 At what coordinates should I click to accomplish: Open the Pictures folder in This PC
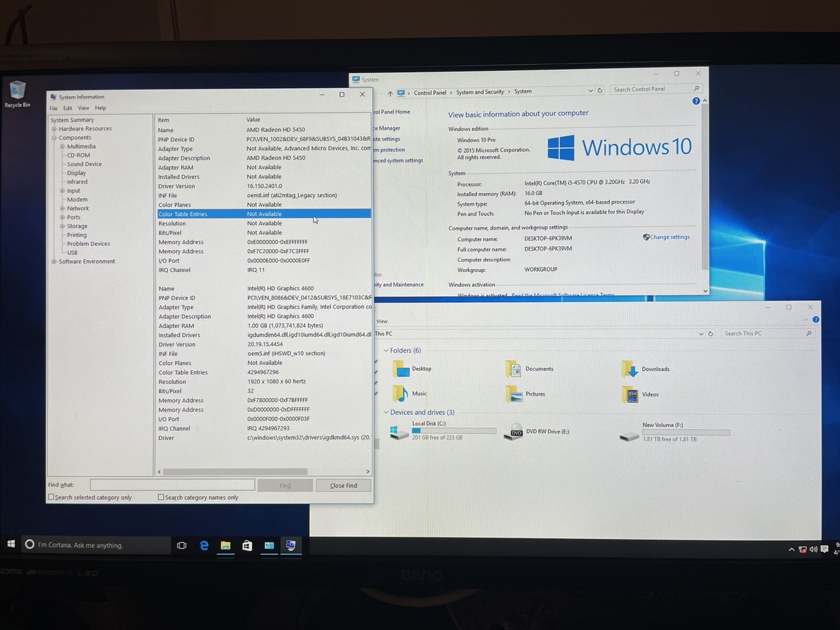(x=525, y=394)
